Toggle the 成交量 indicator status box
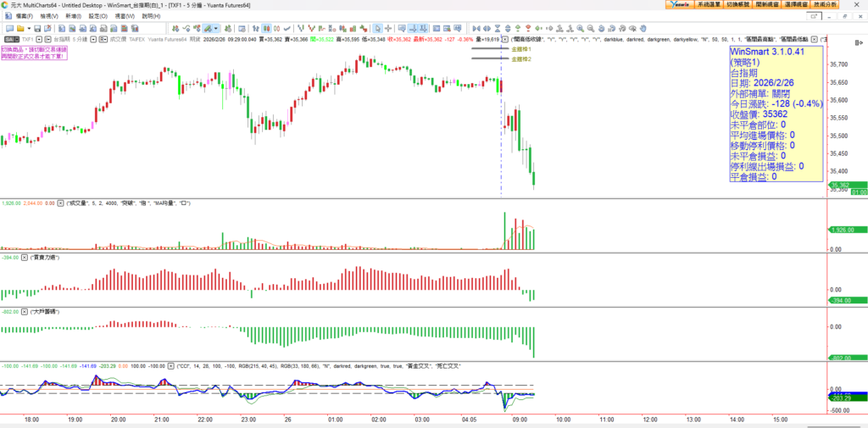868x428 pixels. [61, 203]
